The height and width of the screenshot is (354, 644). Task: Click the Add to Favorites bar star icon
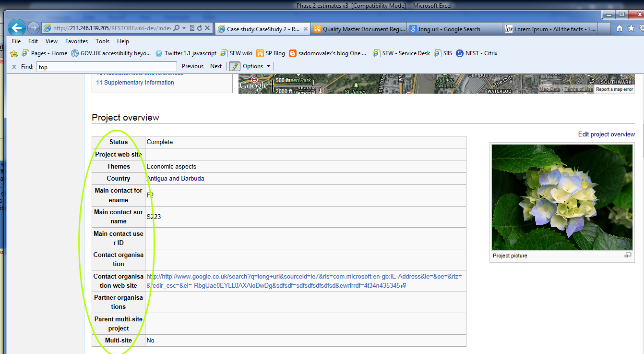click(x=14, y=53)
